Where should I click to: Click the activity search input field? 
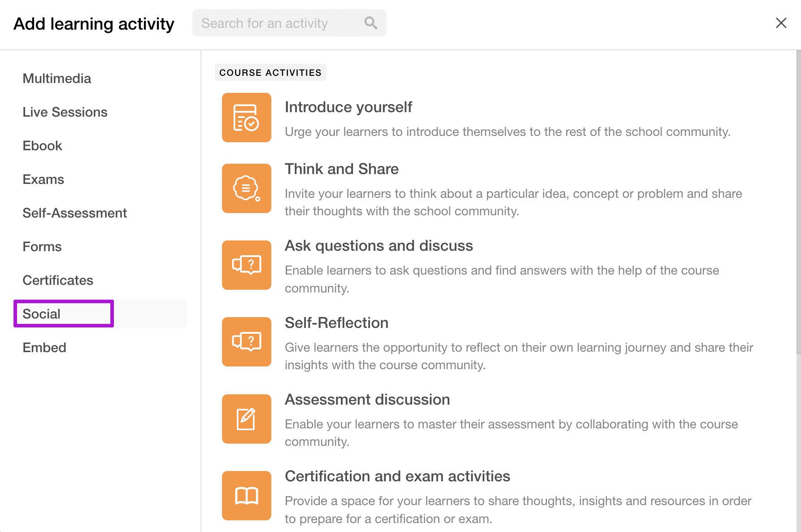pos(278,22)
